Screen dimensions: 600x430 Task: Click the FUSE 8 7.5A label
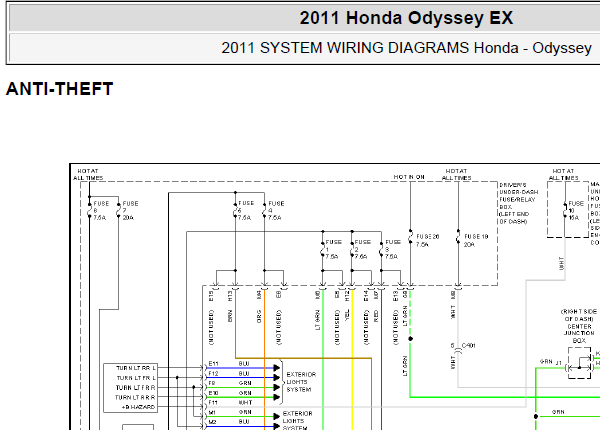pyautogui.click(x=100, y=210)
